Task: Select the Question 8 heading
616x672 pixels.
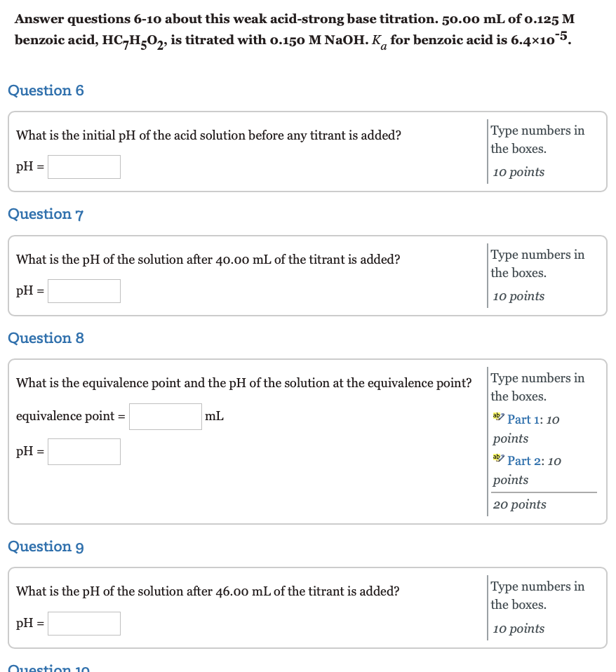Action: tap(46, 338)
